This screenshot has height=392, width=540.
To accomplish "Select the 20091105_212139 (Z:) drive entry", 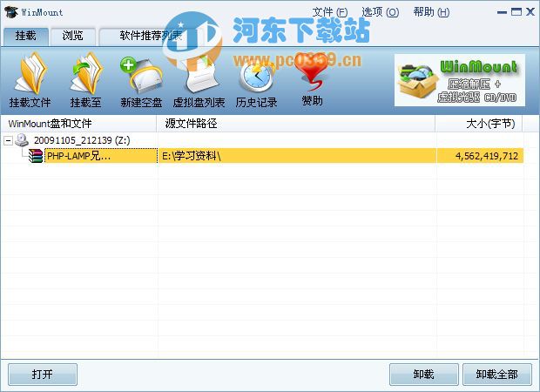I will pyautogui.click(x=82, y=140).
